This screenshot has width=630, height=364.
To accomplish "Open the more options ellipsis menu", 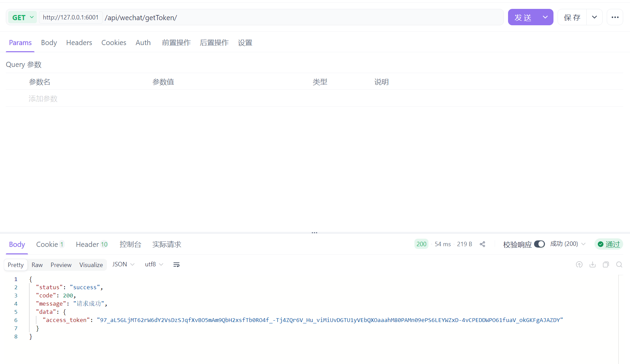I will 615,17.
